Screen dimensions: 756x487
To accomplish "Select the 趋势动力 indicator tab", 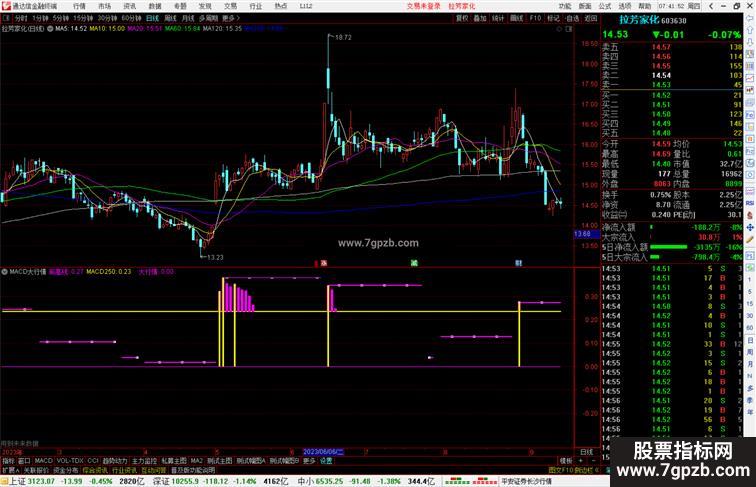I will [x=115, y=460].
